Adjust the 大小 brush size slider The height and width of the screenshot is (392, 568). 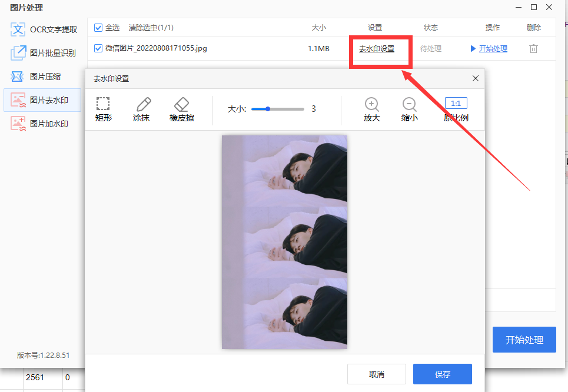[278, 109]
